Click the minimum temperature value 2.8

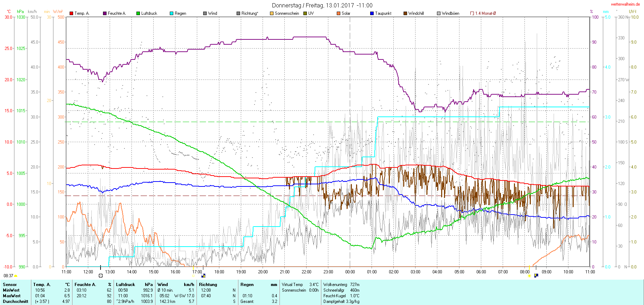click(x=67, y=290)
